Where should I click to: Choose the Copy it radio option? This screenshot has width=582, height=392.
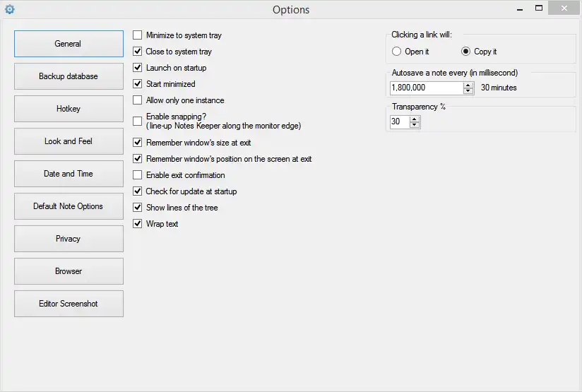(x=465, y=52)
